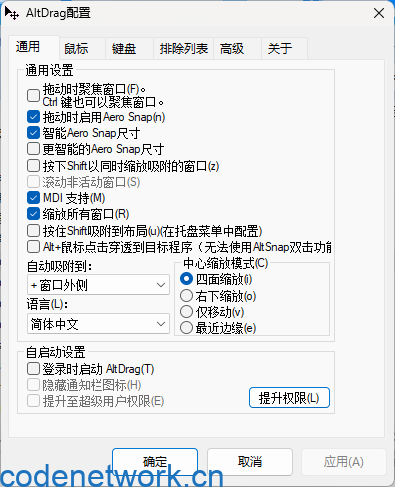395x487 pixels.
Task: Expand the 自动吸附到 dropdown
Action: 98,285
